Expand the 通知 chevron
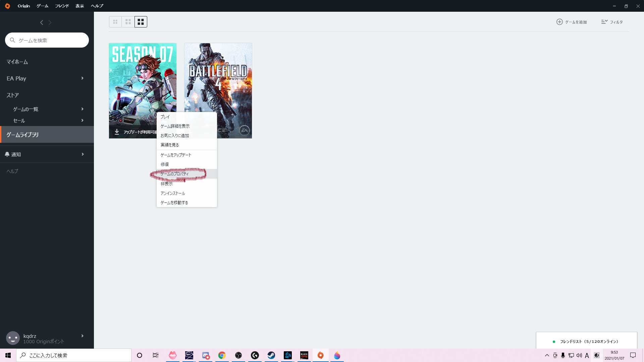 click(83, 154)
